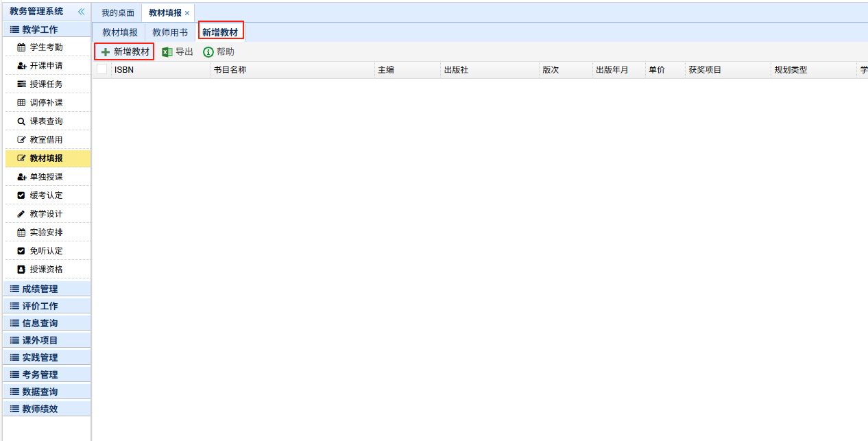Switch to the 我的桌面 tab
The height and width of the screenshot is (441, 868).
tap(118, 13)
